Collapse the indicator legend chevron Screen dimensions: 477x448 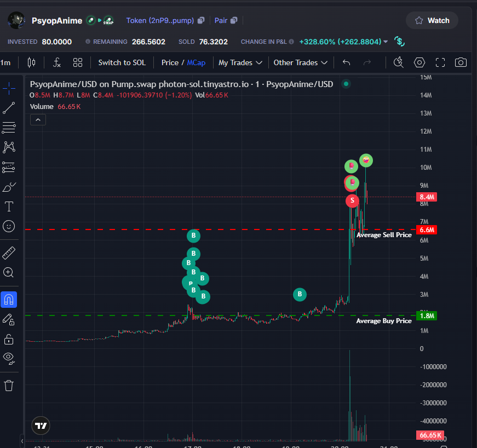point(38,120)
